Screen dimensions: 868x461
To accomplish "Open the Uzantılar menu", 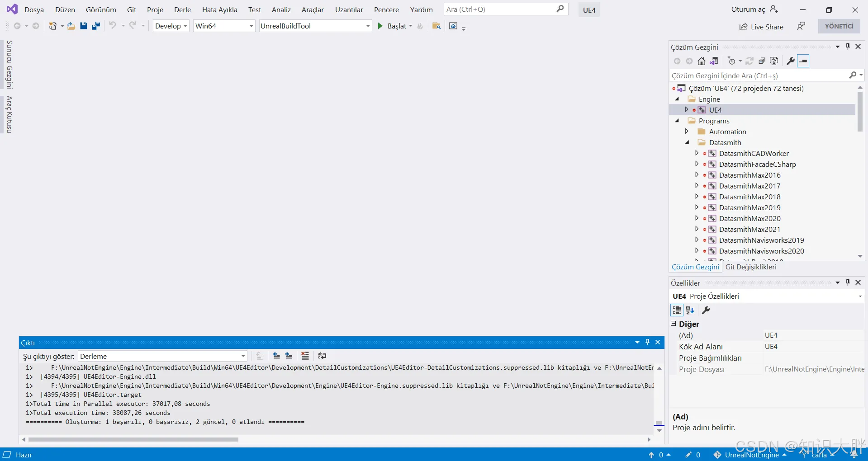I will click(x=349, y=9).
